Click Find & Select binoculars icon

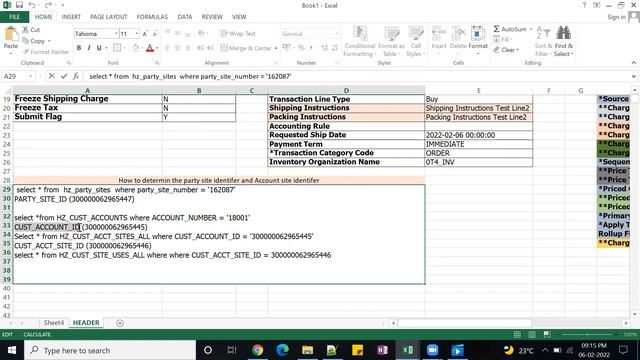click(x=563, y=33)
